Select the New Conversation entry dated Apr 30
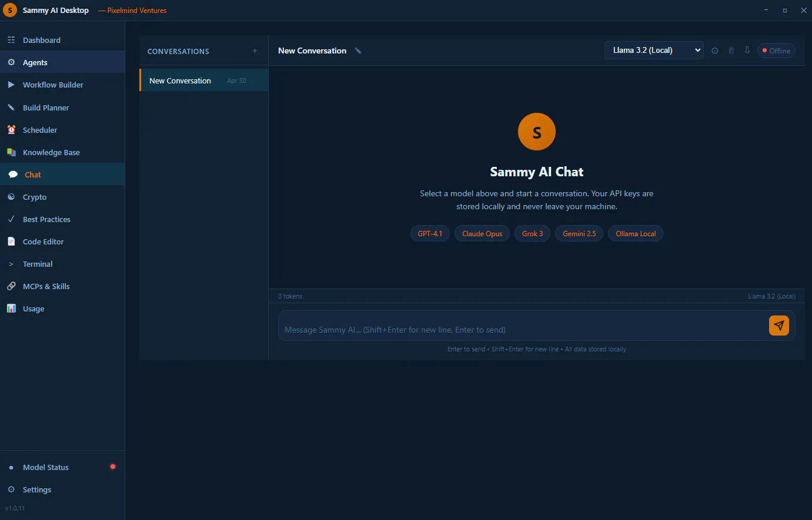812x520 pixels. pos(204,80)
